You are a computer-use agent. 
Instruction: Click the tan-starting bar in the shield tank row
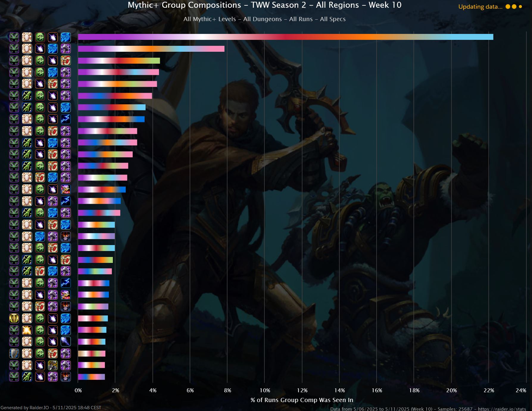pyautogui.click(x=92, y=353)
